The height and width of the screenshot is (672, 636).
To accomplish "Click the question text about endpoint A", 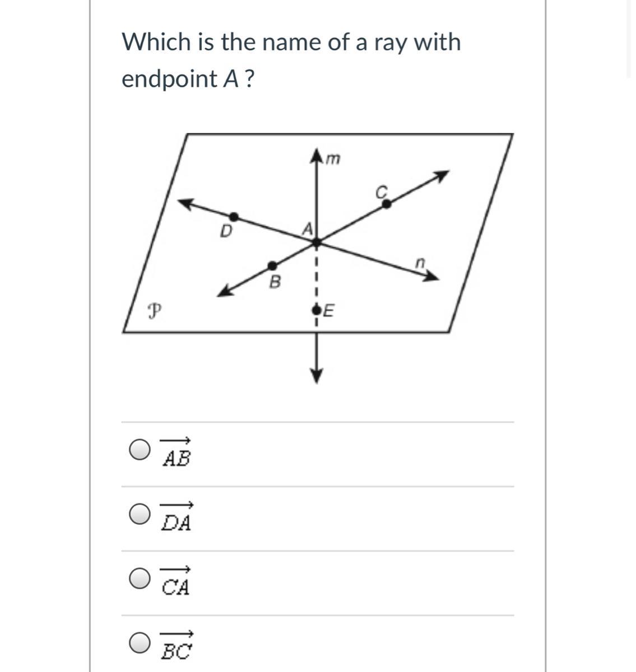I will (x=291, y=60).
